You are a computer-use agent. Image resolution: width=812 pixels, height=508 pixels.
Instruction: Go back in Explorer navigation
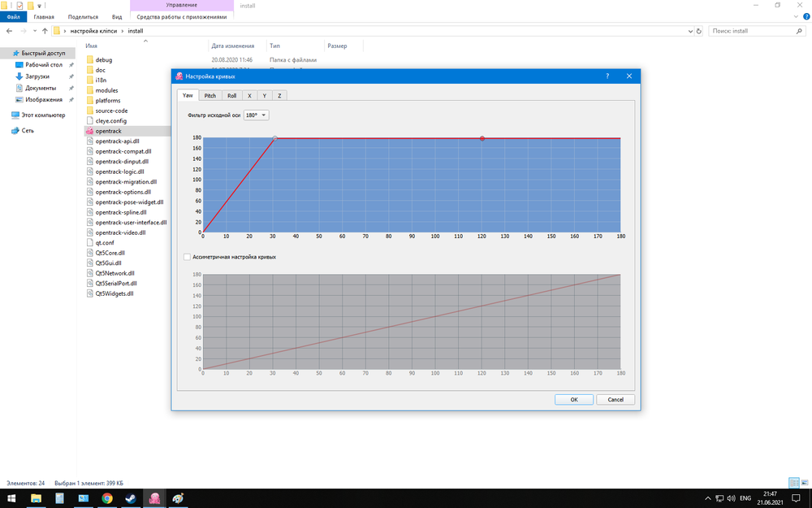click(x=9, y=31)
